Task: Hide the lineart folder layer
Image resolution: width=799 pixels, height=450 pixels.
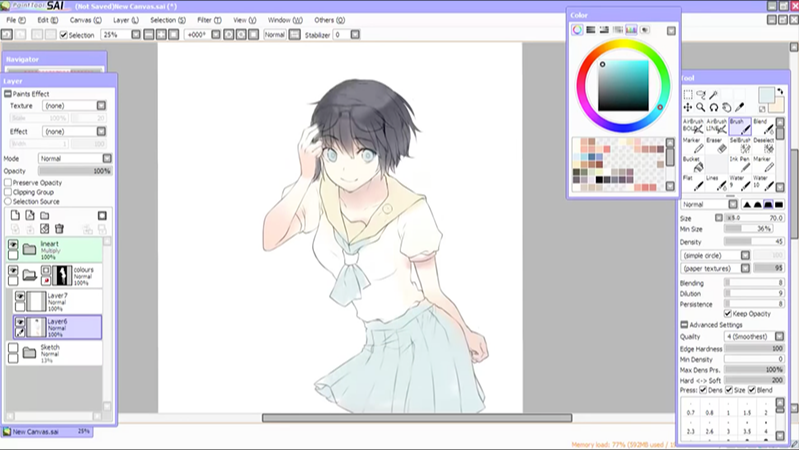Action: pos(13,245)
